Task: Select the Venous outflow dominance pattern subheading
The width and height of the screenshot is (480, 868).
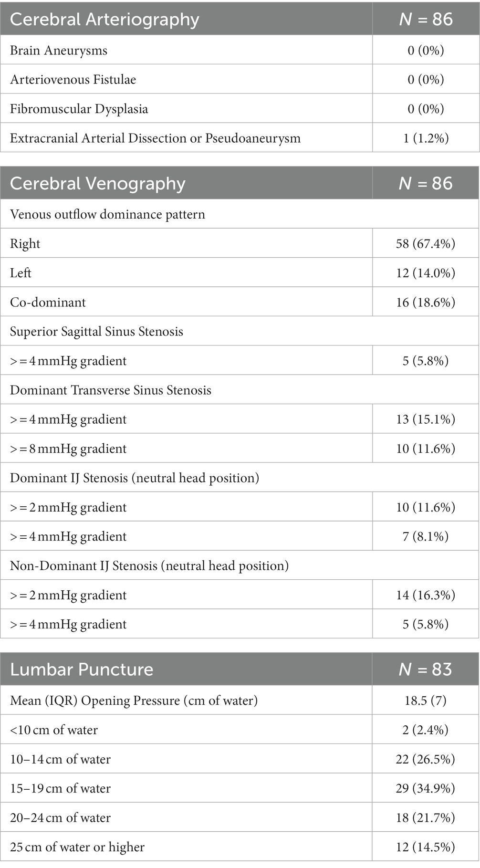Action: (x=107, y=214)
